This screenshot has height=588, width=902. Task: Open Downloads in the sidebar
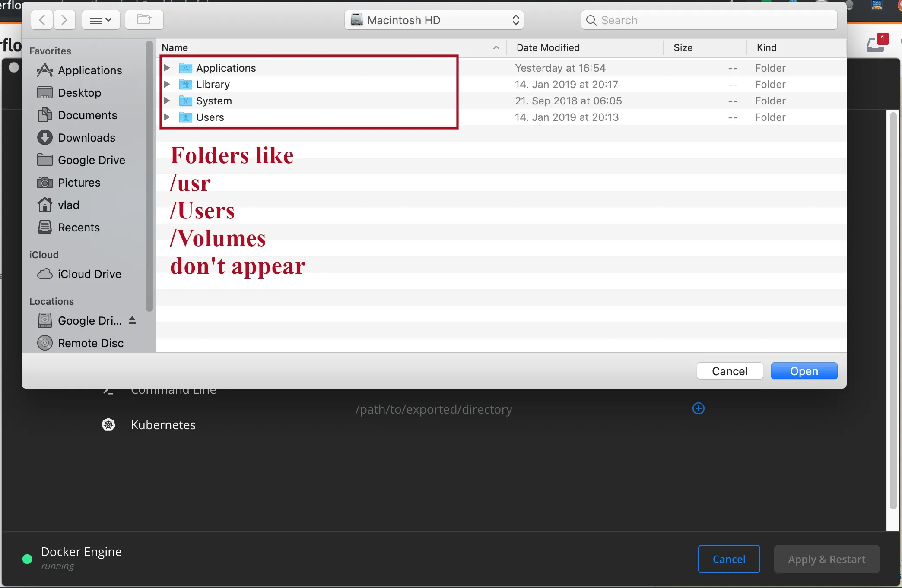[86, 138]
